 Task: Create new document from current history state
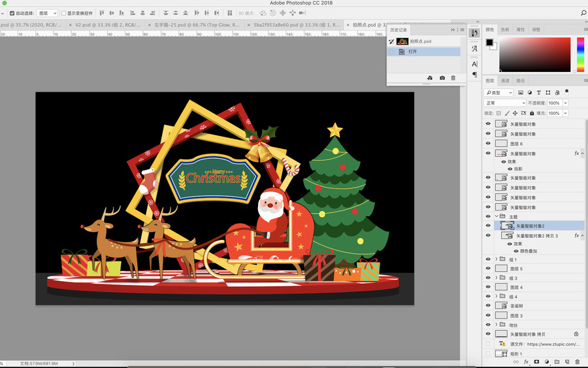pyautogui.click(x=430, y=78)
